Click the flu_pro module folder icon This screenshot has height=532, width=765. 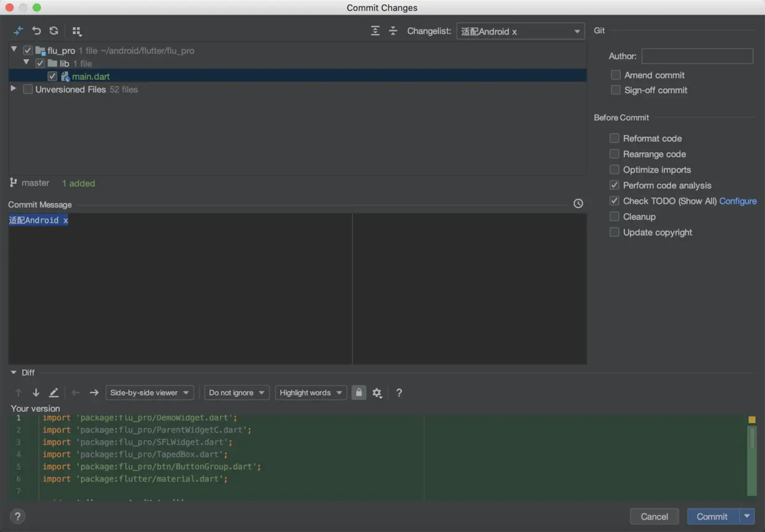[40, 51]
